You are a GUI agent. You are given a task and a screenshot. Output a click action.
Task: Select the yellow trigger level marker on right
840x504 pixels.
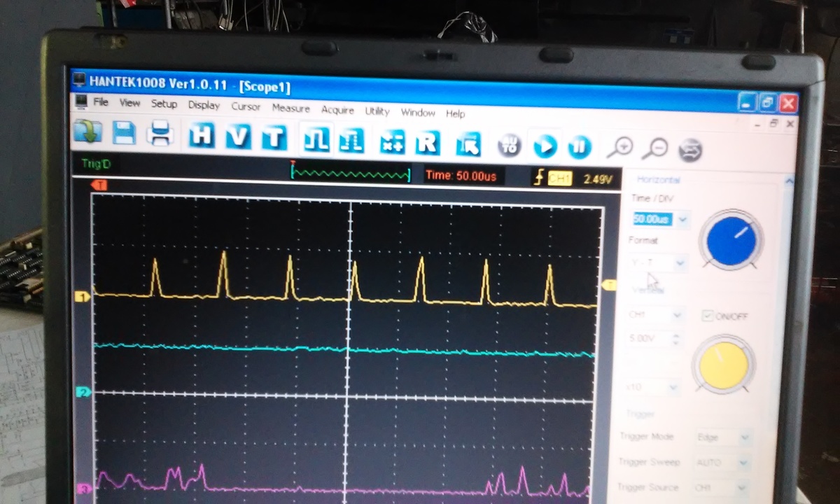point(609,284)
